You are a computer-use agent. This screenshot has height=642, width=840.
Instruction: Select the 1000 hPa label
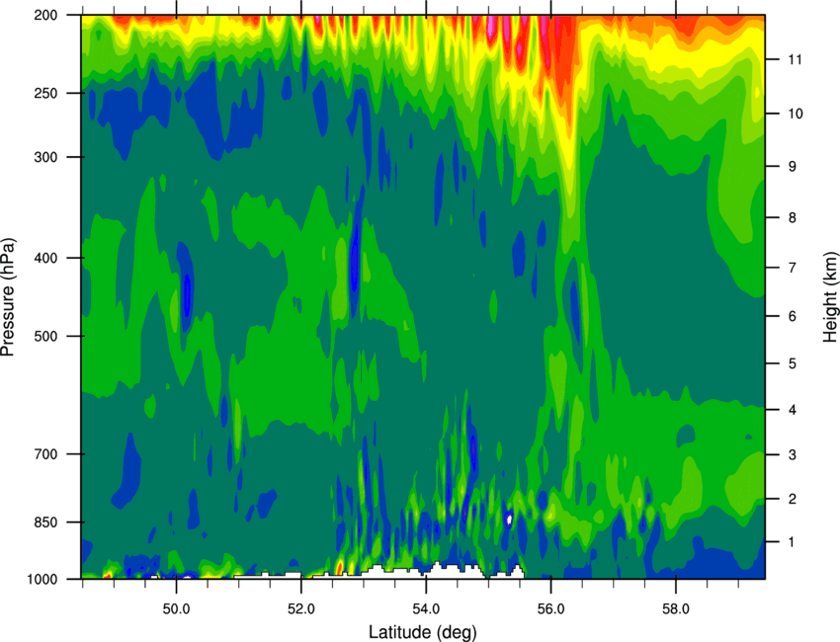42,580
